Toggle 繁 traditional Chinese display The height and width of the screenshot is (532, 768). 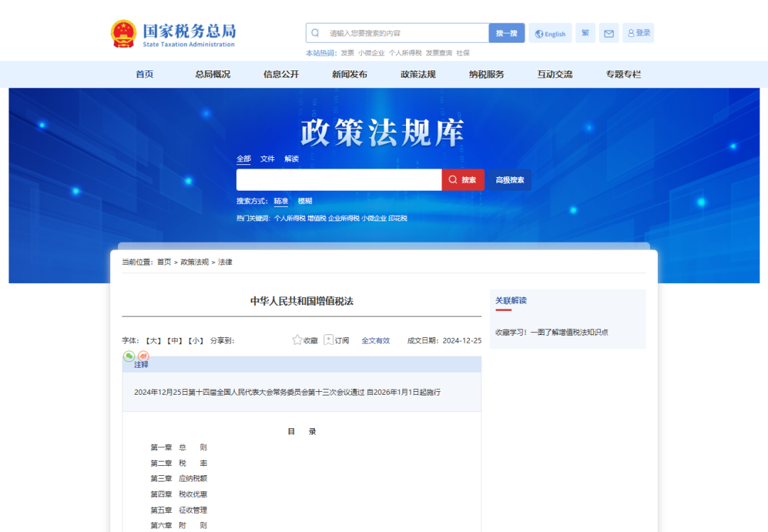[x=585, y=33]
